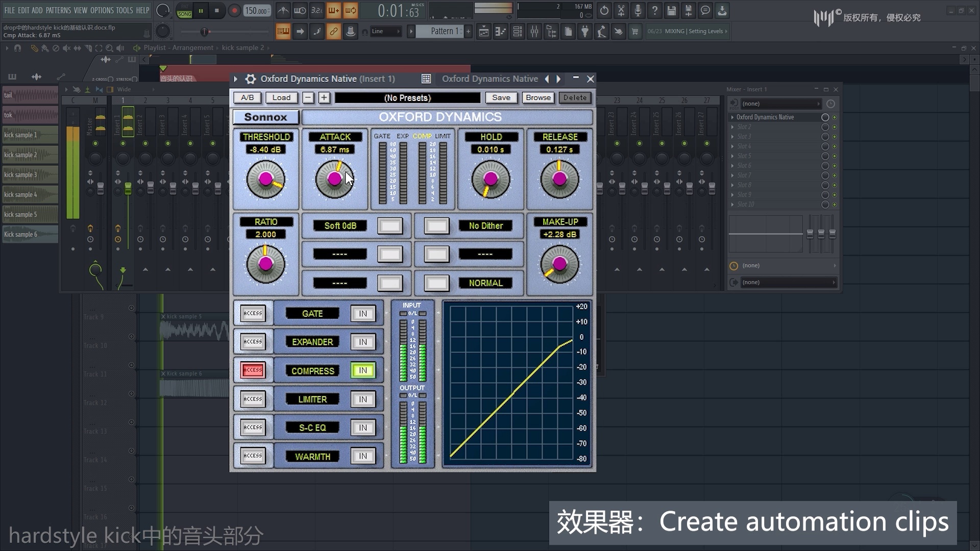
Task: Click the slicing knife icon in playlist
Action: [88, 48]
